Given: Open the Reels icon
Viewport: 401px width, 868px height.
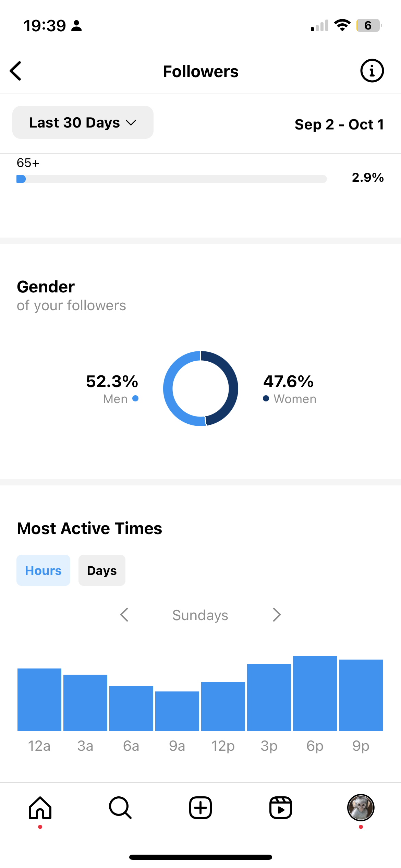Looking at the screenshot, I should [x=281, y=808].
